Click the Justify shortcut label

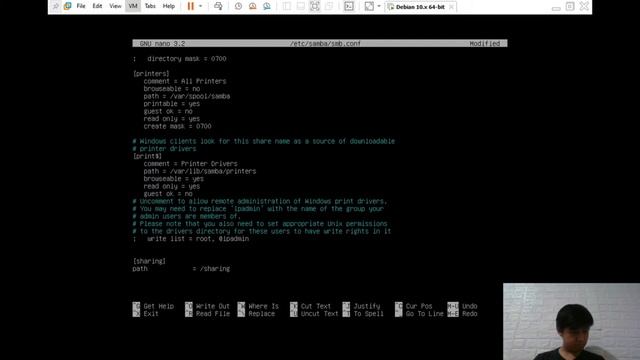[x=367, y=306]
